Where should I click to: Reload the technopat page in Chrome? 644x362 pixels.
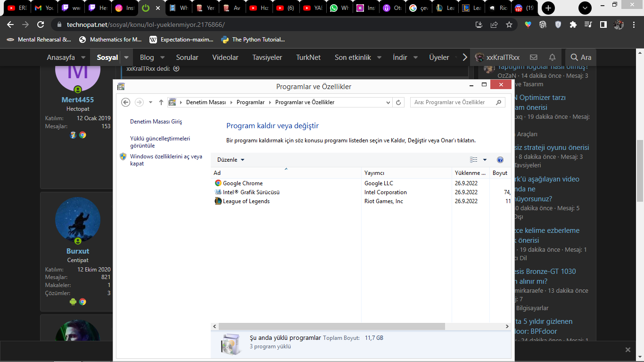[41, 25]
